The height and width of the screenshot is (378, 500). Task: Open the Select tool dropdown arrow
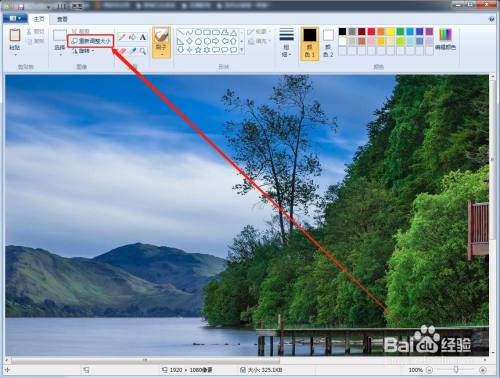(60, 54)
